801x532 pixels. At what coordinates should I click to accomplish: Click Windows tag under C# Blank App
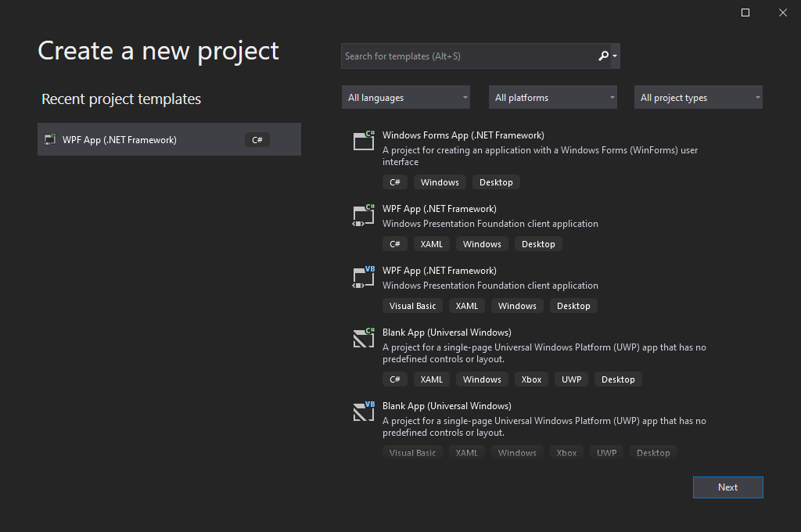(482, 379)
